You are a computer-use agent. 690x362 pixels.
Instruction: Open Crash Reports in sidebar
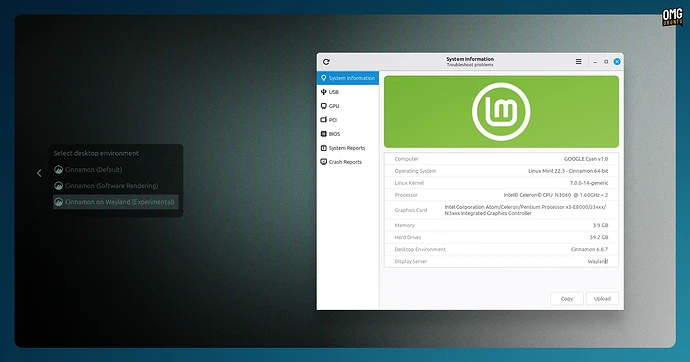click(348, 162)
